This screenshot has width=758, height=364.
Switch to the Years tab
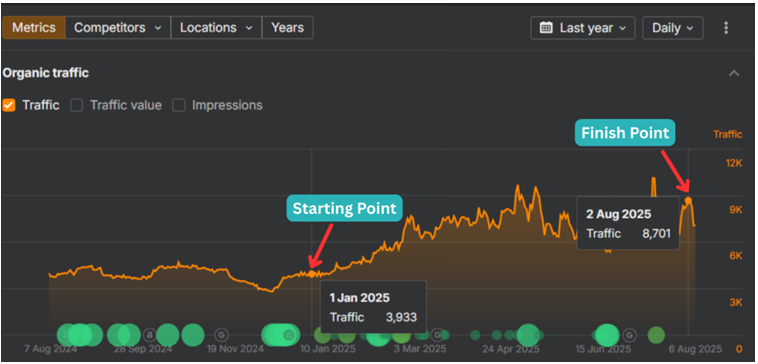288,28
